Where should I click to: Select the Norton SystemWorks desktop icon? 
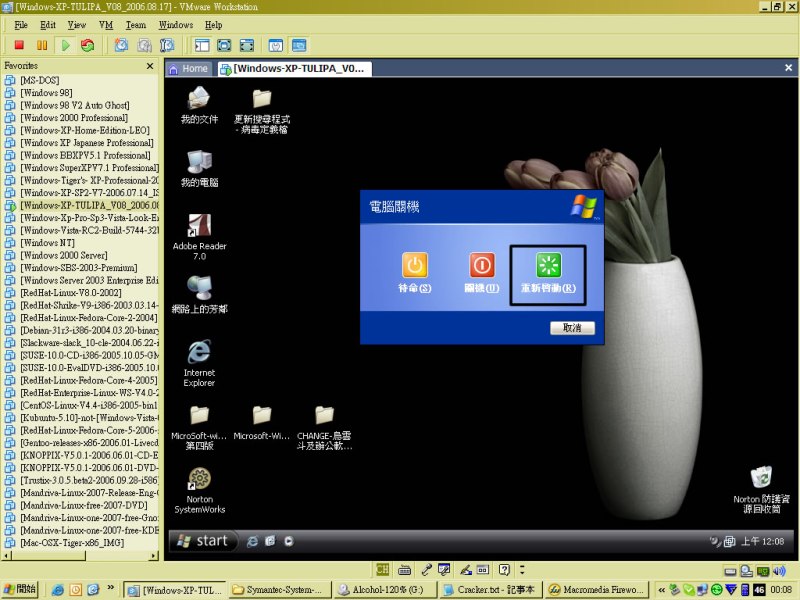click(199, 491)
